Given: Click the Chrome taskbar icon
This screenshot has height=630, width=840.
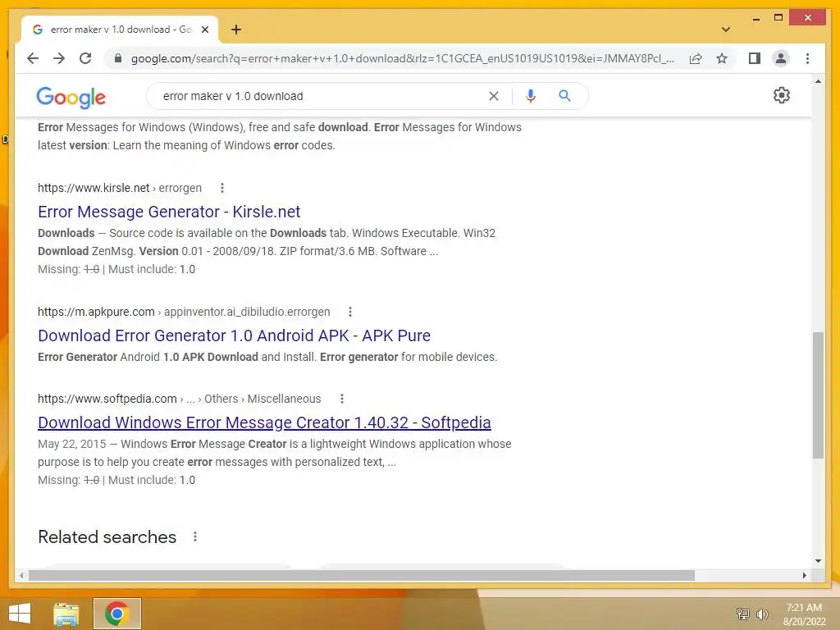Looking at the screenshot, I should (116, 614).
